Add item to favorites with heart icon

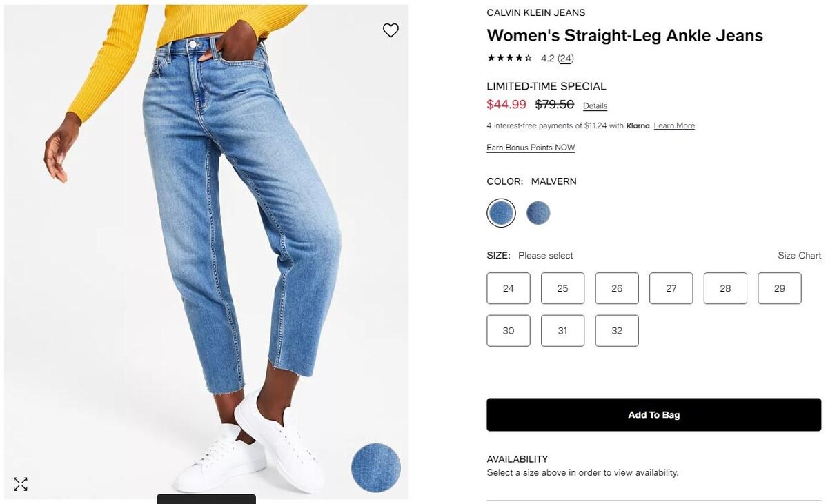391,30
